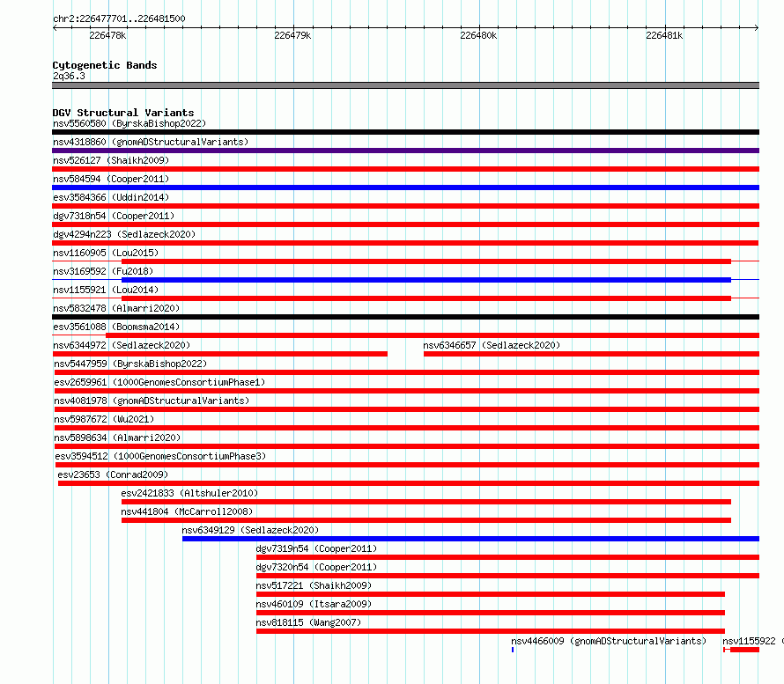
Task: Open the nsv526127 (Shaikh2009) variant label
Action: pyautogui.click(x=111, y=160)
